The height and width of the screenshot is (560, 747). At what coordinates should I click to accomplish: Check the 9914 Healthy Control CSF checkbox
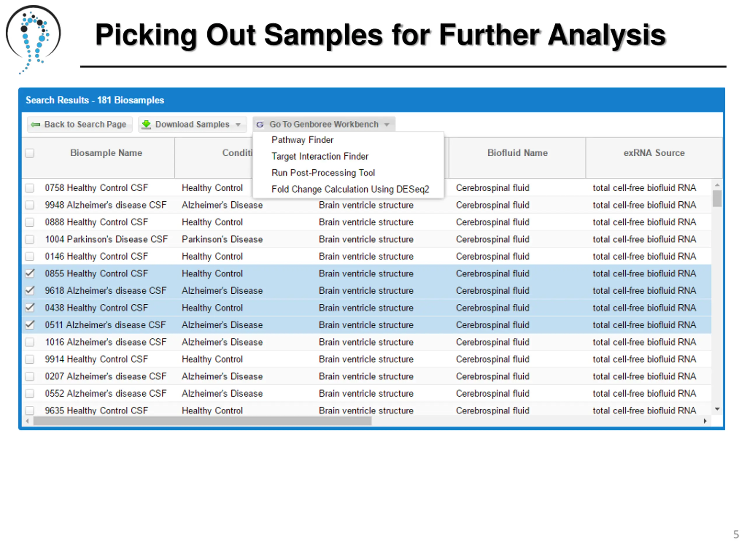tap(30, 359)
